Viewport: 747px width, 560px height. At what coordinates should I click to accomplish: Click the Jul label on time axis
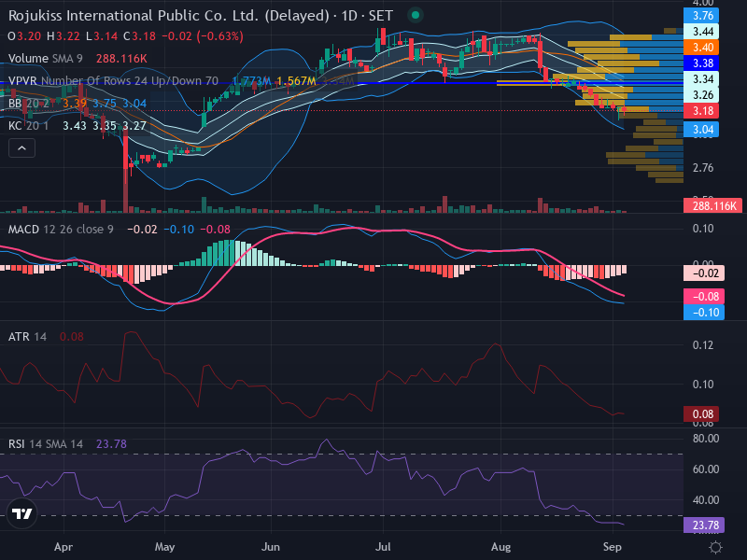coord(383,547)
